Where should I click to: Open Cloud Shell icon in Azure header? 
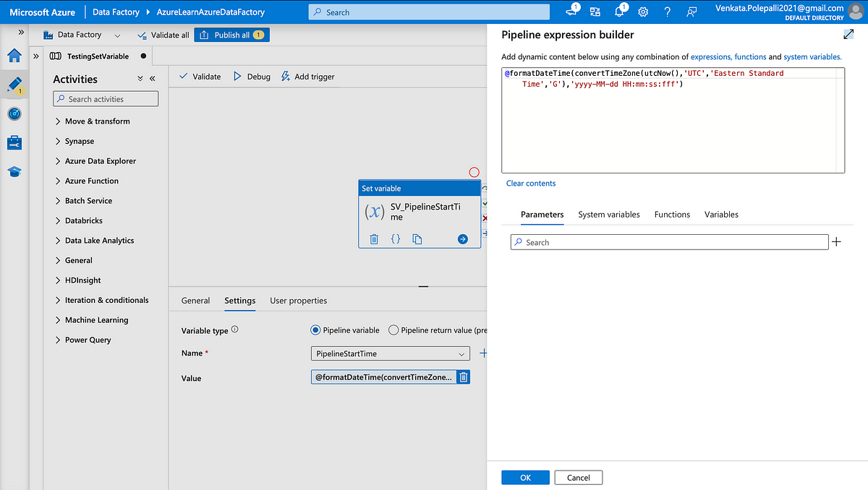pos(573,12)
